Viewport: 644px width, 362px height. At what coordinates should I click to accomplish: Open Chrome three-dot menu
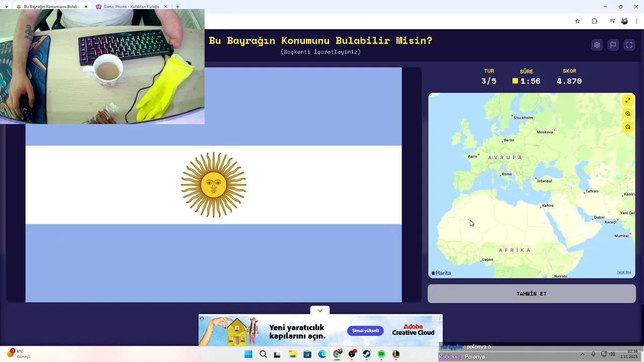point(636,21)
